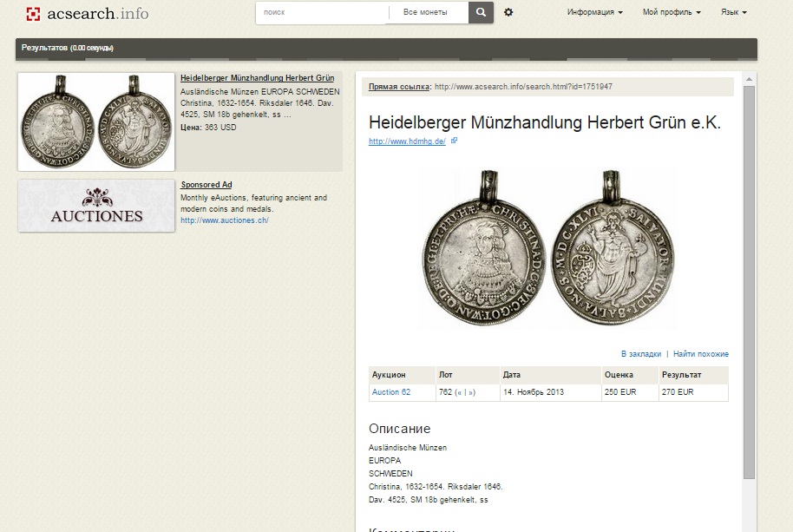
Task: Click the coin thumbnail in results list
Action: (96, 122)
